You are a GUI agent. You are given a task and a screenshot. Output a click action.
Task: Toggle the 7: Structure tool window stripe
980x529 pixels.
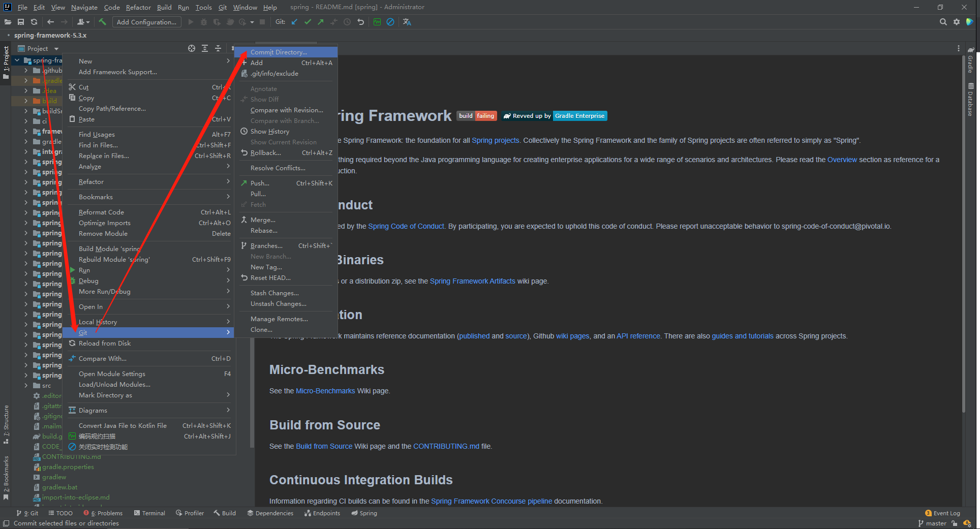[6, 424]
